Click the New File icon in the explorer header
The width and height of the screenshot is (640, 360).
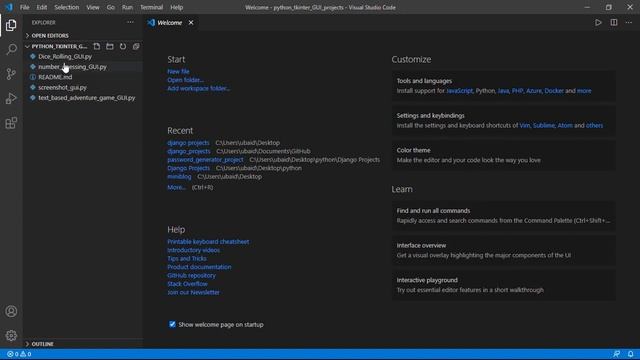[97, 47]
